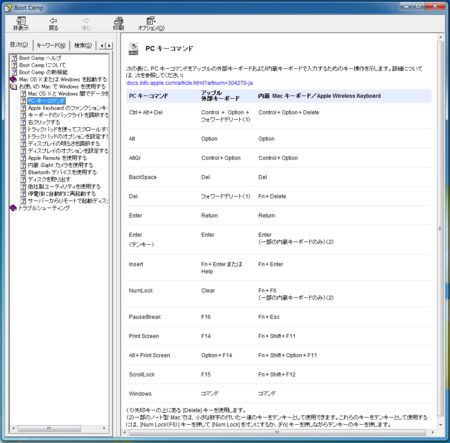Switch to the キーワード(N) index tab

pos(51,45)
